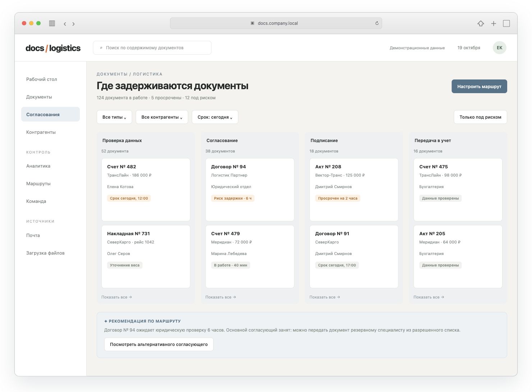Open the 'Срок: сегодня' filter dropdown
Viewport: 532px width, 392px height.
(x=215, y=117)
